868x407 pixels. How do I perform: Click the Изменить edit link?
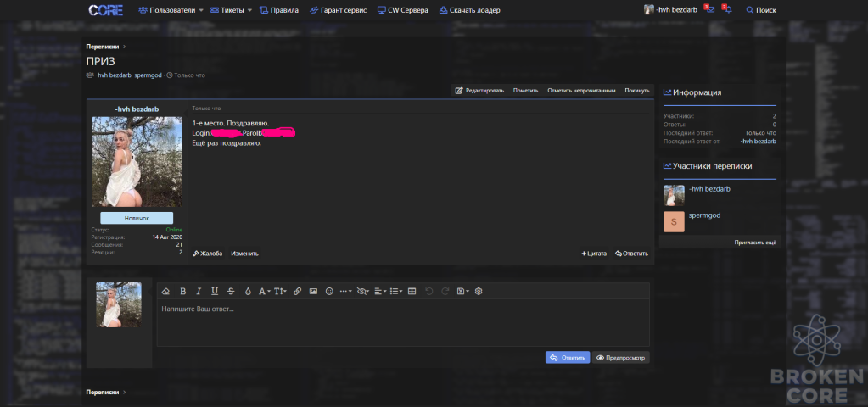tap(244, 254)
